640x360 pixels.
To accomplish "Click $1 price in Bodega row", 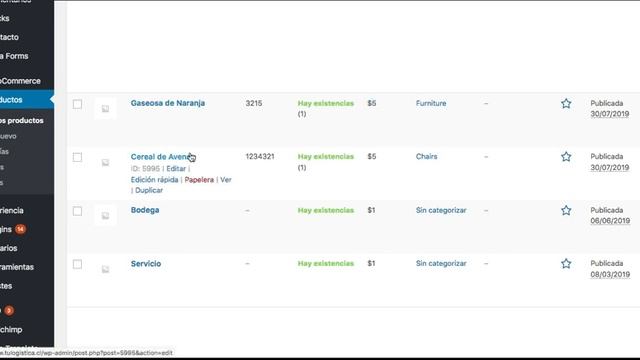I will pyautogui.click(x=371, y=210).
